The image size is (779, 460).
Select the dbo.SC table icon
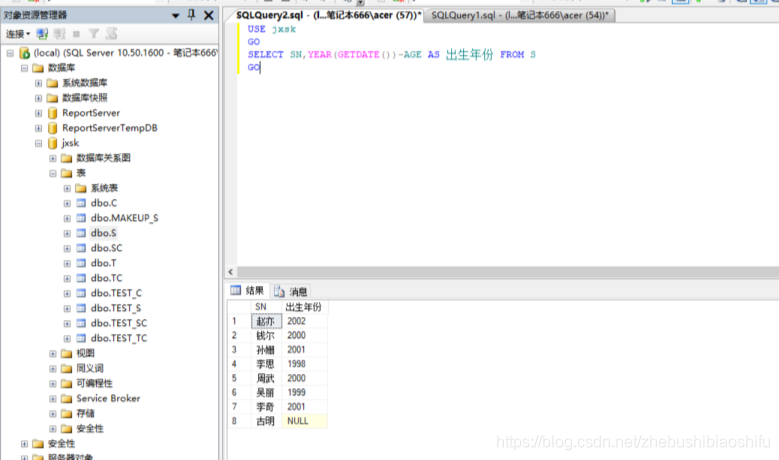(x=81, y=248)
